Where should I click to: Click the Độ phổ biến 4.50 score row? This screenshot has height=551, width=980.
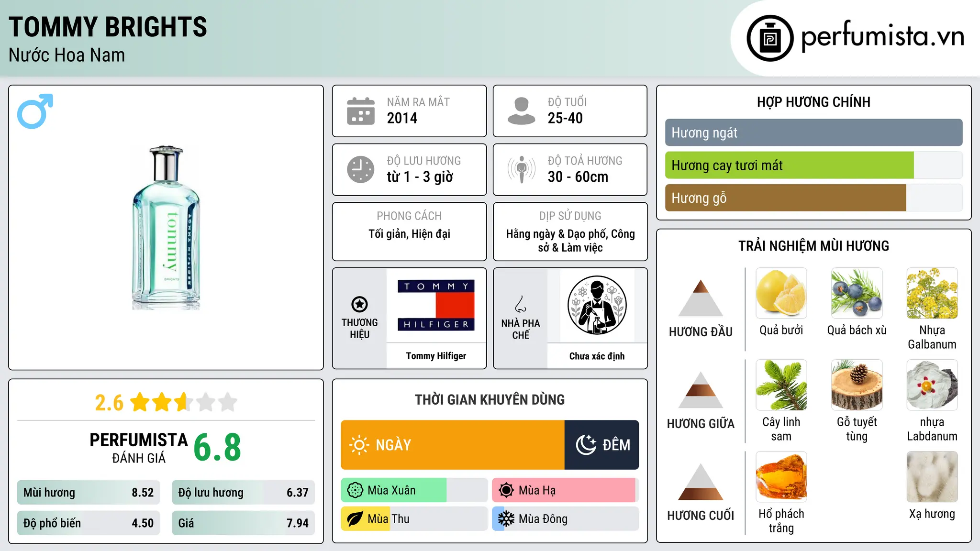click(89, 523)
